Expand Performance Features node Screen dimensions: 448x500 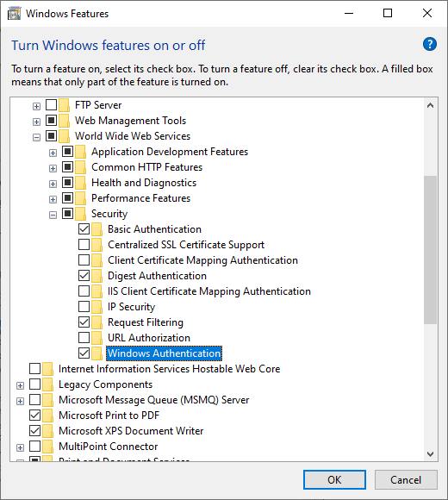(53, 200)
